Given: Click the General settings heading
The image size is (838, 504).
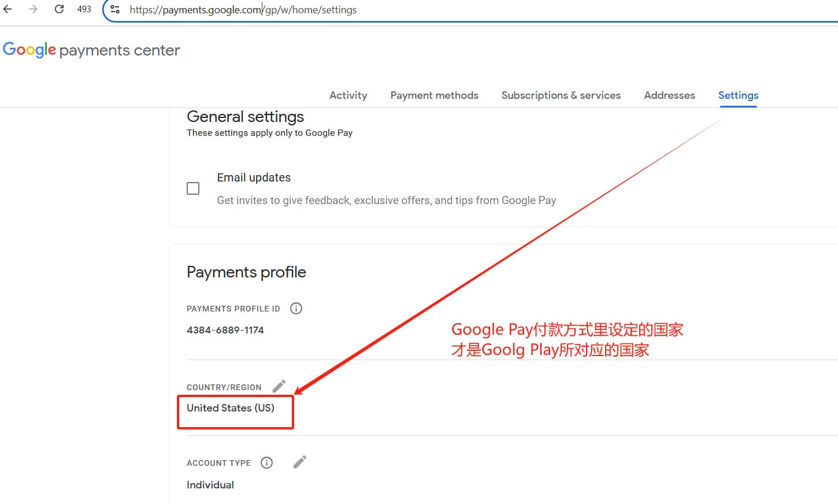Looking at the screenshot, I should coord(245,117).
